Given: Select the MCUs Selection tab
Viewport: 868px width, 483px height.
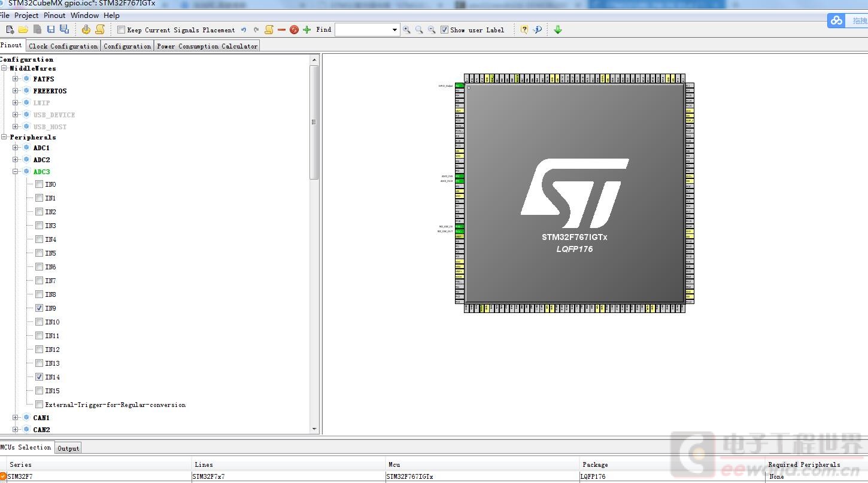Looking at the screenshot, I should (x=26, y=447).
